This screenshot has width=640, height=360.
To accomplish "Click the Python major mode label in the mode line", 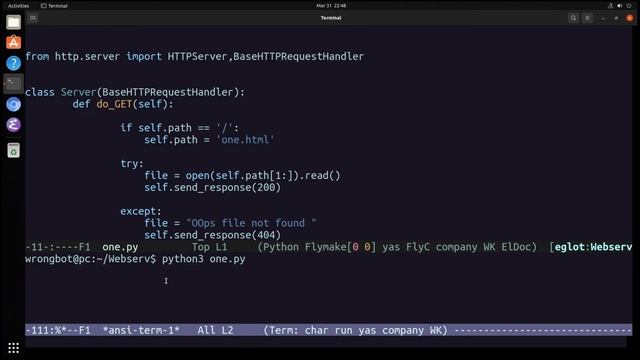I will click(281, 247).
